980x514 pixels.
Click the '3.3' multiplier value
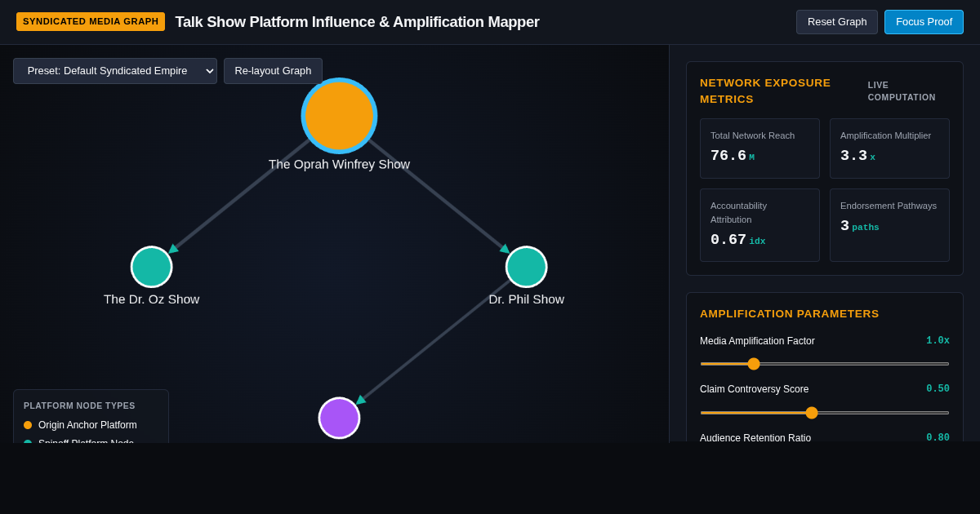[x=853, y=156]
